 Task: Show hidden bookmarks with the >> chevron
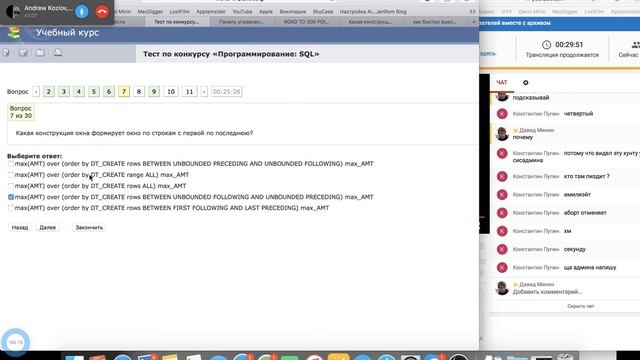[472, 11]
